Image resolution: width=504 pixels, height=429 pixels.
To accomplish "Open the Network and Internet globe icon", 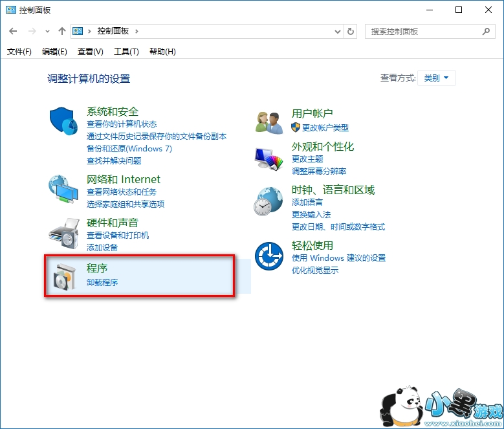I will click(63, 189).
